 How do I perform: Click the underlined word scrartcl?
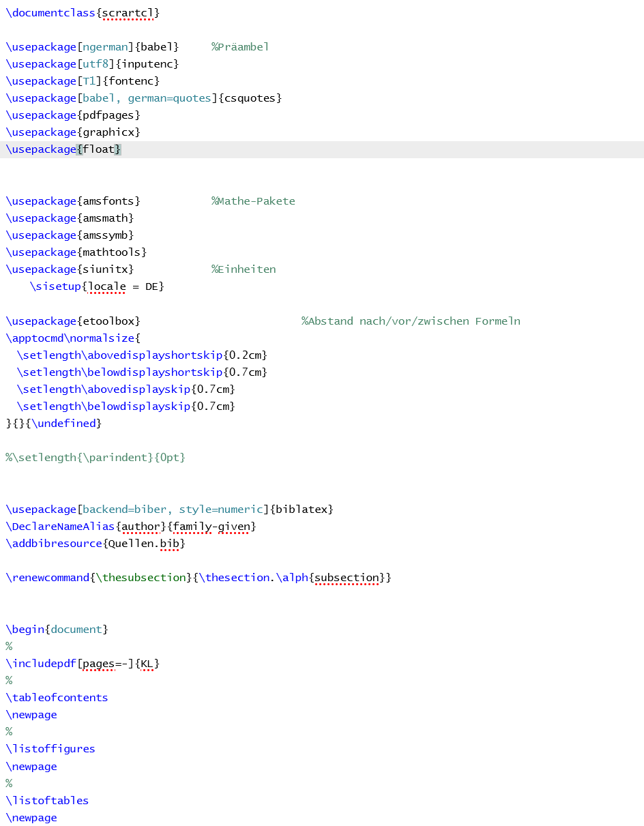pos(128,13)
